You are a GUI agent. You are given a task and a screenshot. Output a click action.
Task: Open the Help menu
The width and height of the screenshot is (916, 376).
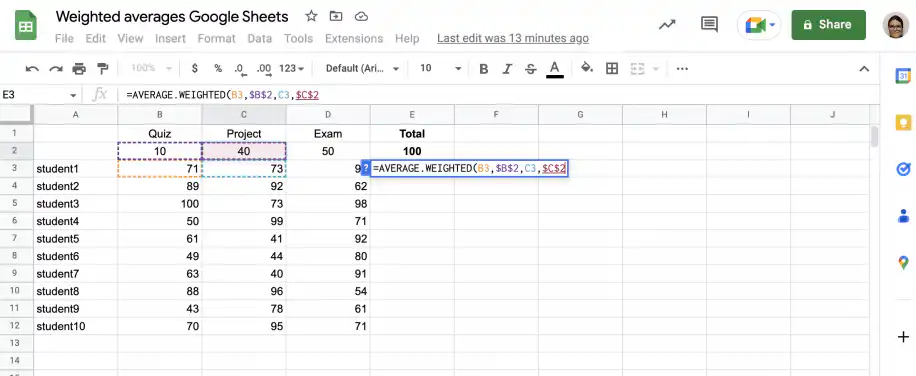tap(407, 39)
